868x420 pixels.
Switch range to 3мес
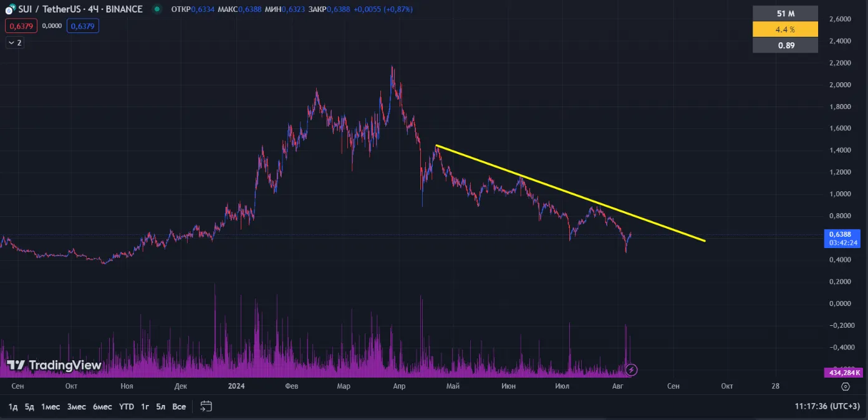pyautogui.click(x=76, y=406)
